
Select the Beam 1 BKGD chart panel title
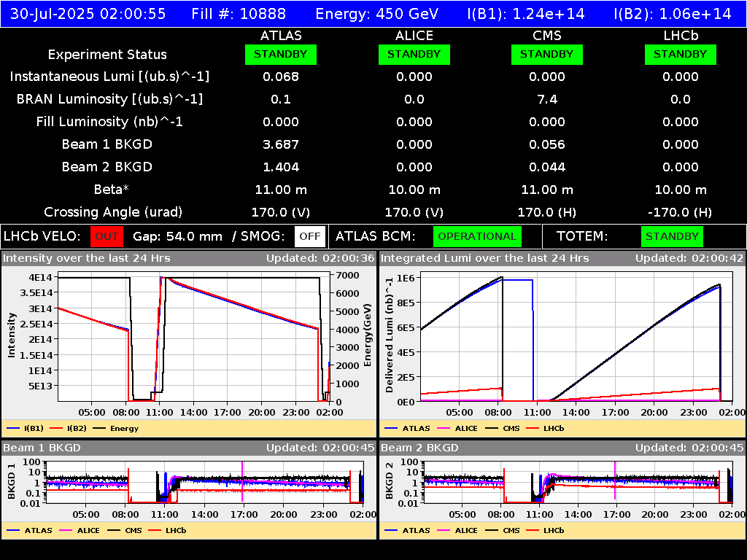tap(42, 448)
